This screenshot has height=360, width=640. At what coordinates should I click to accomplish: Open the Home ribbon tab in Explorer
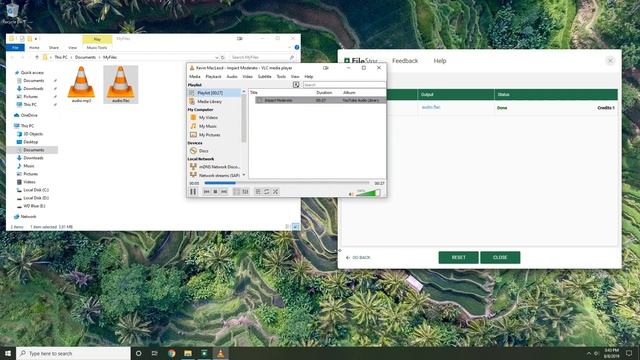[x=34, y=48]
